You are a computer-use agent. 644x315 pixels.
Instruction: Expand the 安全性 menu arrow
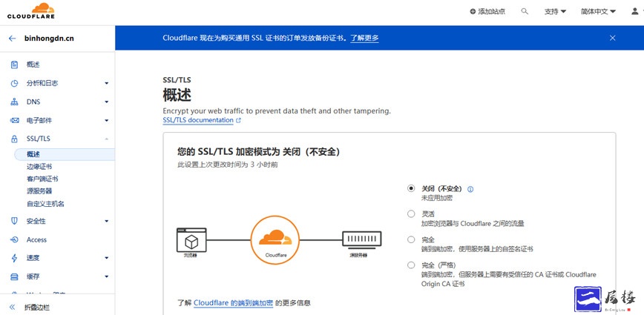tap(106, 221)
